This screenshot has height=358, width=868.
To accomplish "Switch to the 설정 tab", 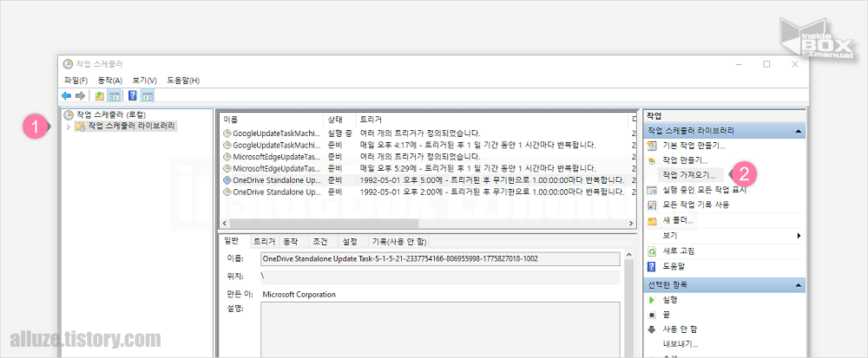I will pos(350,242).
